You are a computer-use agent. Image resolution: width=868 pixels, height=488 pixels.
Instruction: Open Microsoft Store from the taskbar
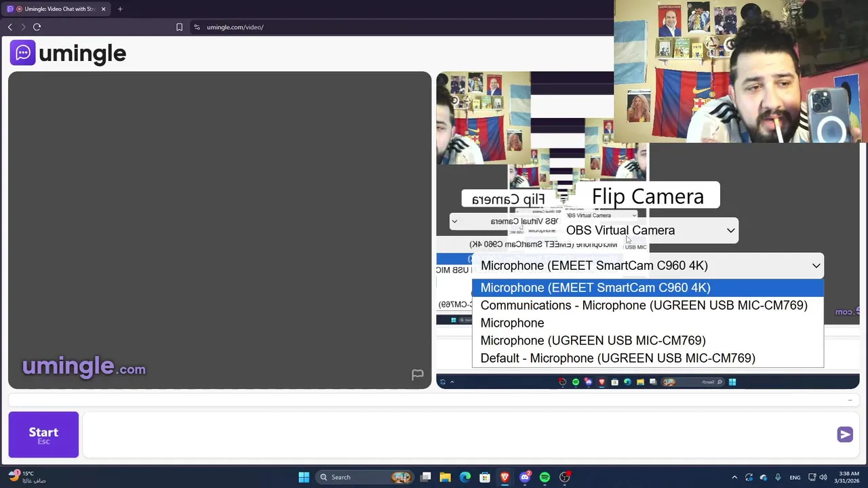tap(485, 477)
